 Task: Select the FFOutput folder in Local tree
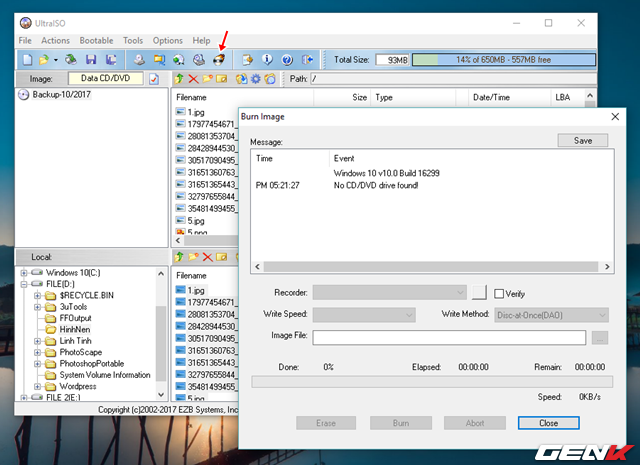point(75,318)
